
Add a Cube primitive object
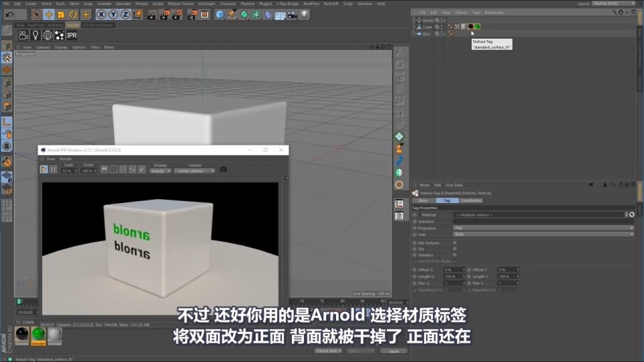click(220, 15)
